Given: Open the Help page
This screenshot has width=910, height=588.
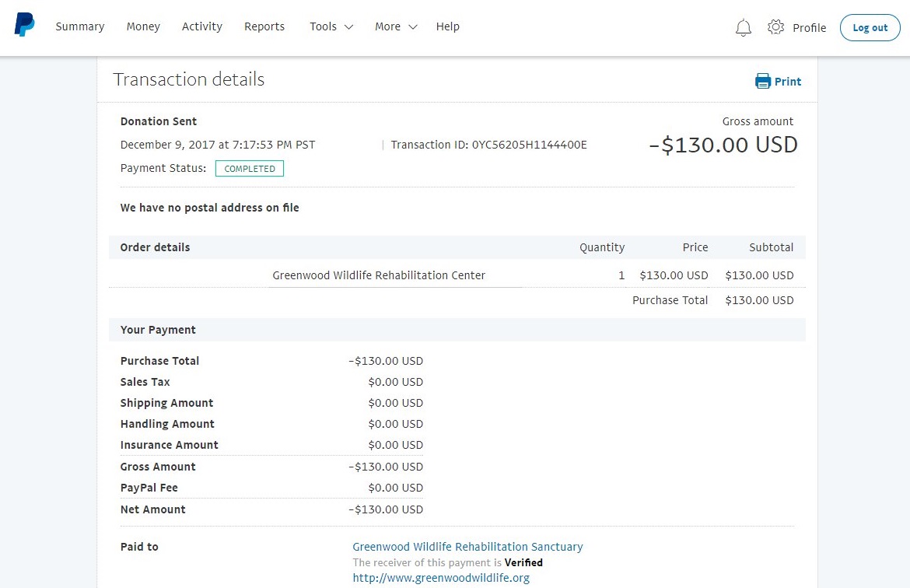Looking at the screenshot, I should click(447, 26).
